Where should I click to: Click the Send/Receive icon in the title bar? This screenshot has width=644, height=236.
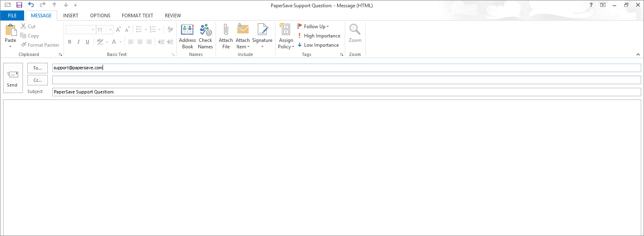7,5
